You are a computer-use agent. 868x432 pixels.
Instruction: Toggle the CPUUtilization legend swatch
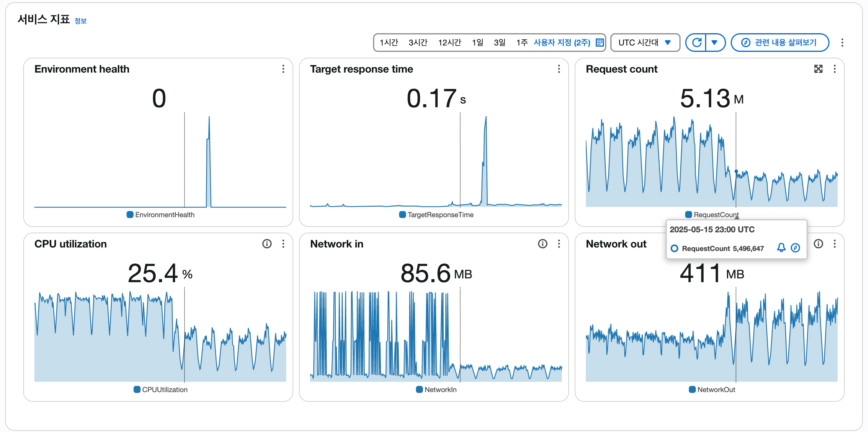point(137,389)
